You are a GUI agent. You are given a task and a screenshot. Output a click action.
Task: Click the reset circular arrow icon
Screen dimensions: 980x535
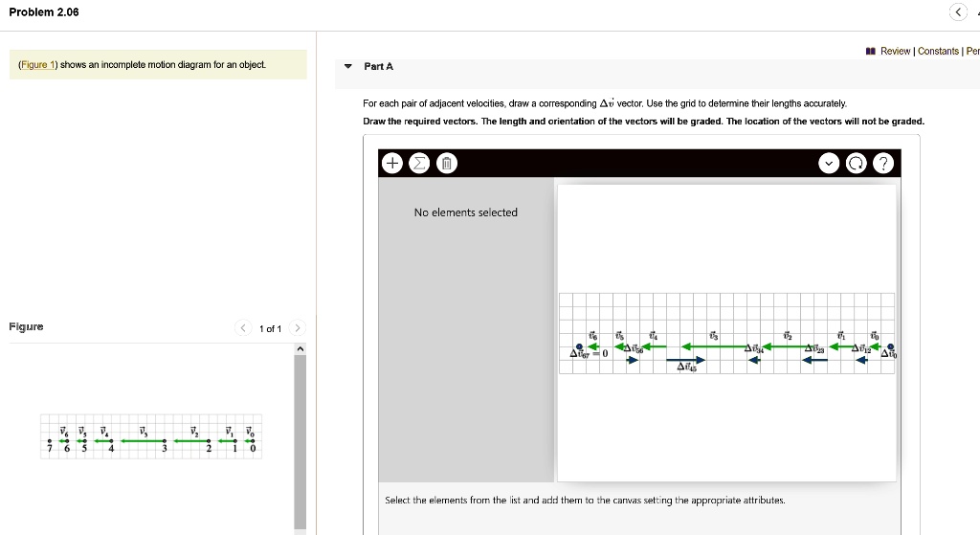(856, 163)
